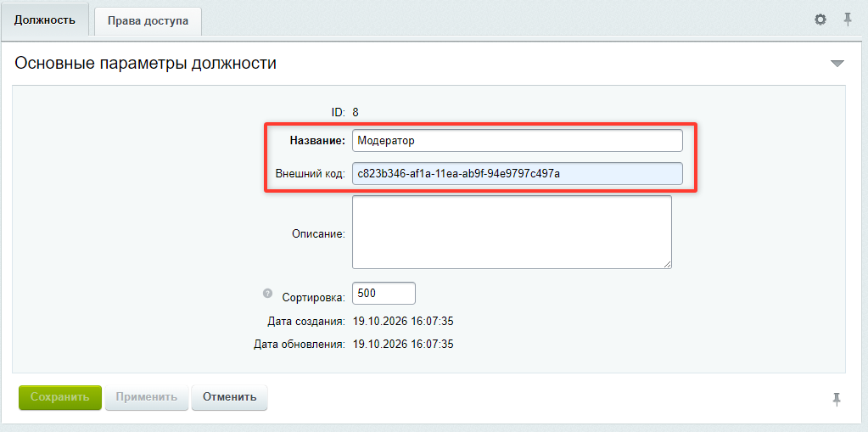The image size is (868, 432).
Task: Click the Внешний код label
Action: coord(311,174)
